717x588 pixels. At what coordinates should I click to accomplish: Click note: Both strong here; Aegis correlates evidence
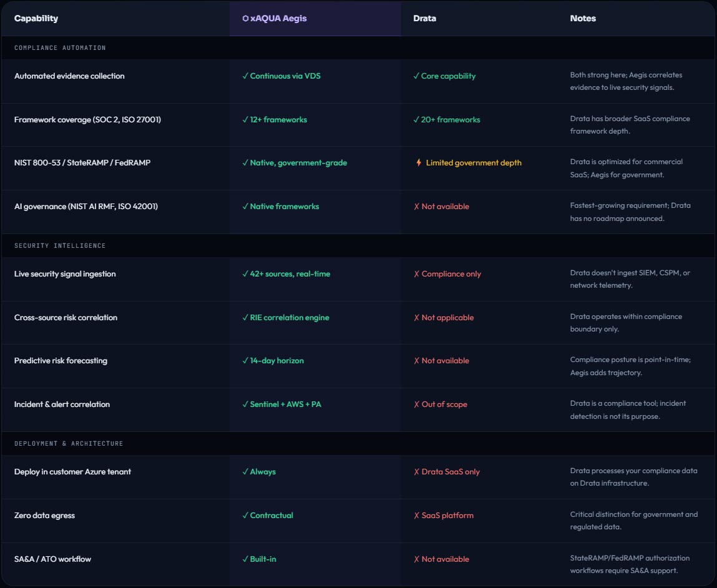626,81
